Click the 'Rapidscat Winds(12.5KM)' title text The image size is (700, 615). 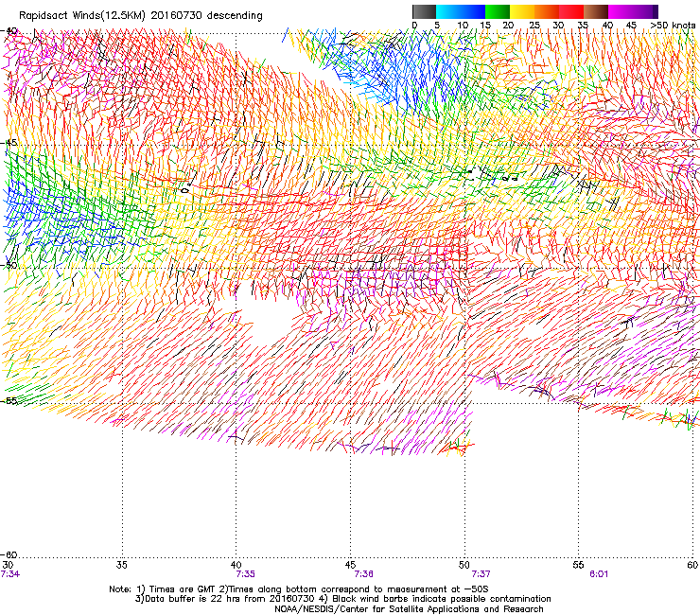point(82,16)
